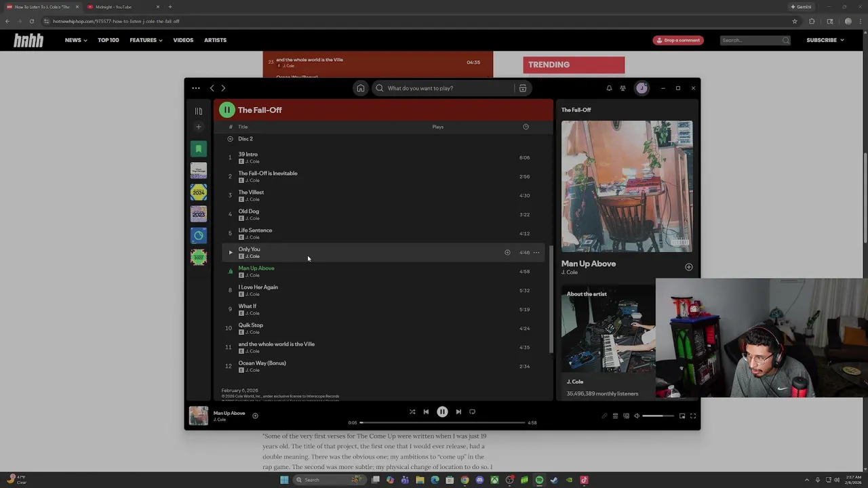Open SUBSCRIBE dropdown on HNHH
The height and width of the screenshot is (488, 868).
pyautogui.click(x=825, y=40)
